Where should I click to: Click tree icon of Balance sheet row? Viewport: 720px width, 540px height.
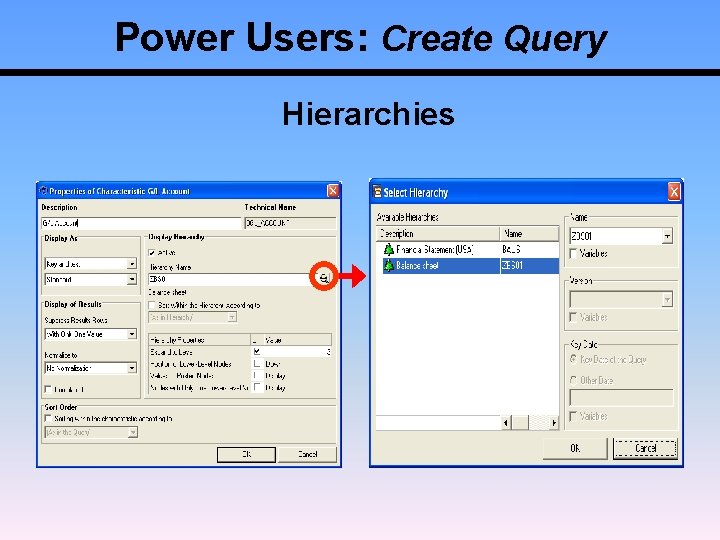[389, 265]
